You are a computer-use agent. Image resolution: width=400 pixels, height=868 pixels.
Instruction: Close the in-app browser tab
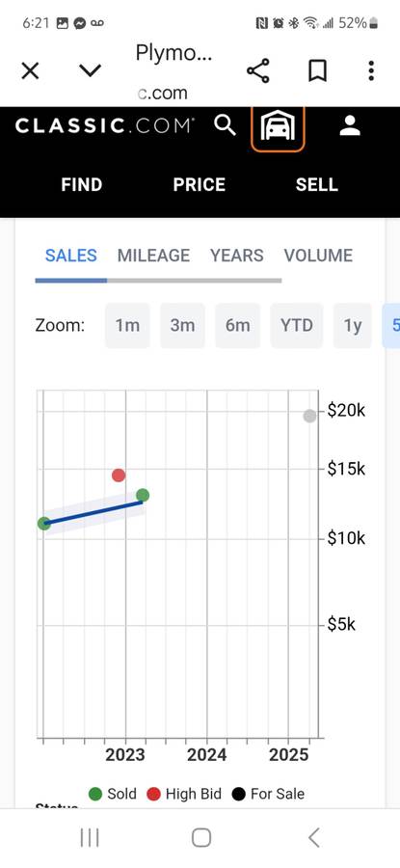tap(31, 70)
